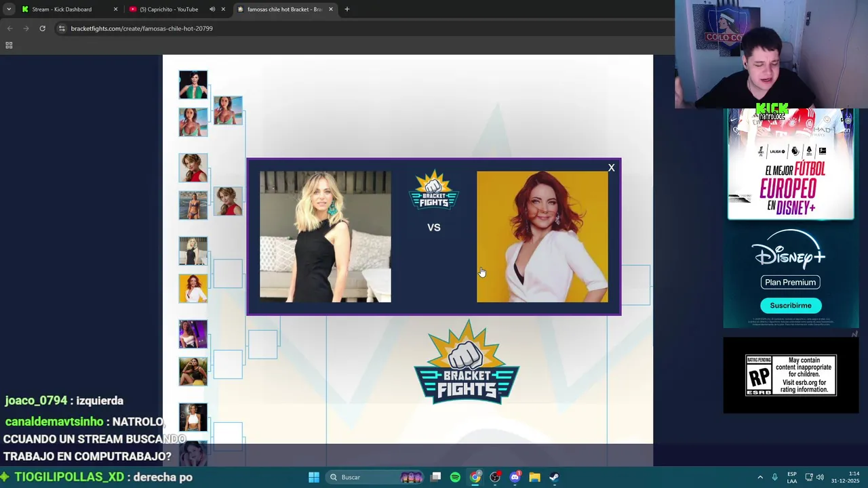Open File Explorer from the taskbar

[x=534, y=477]
